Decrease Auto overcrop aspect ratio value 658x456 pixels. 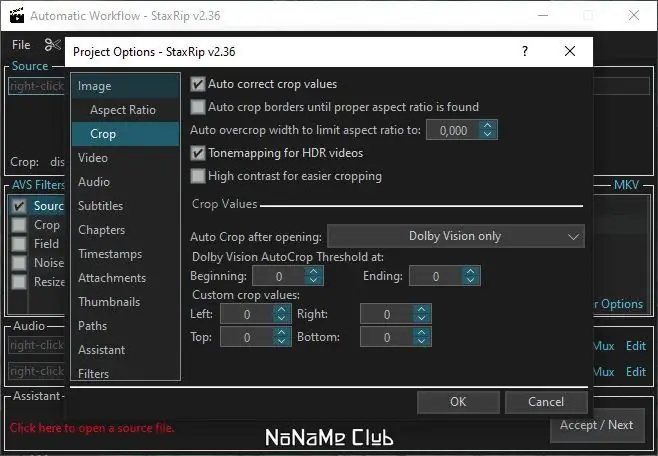(x=487, y=134)
